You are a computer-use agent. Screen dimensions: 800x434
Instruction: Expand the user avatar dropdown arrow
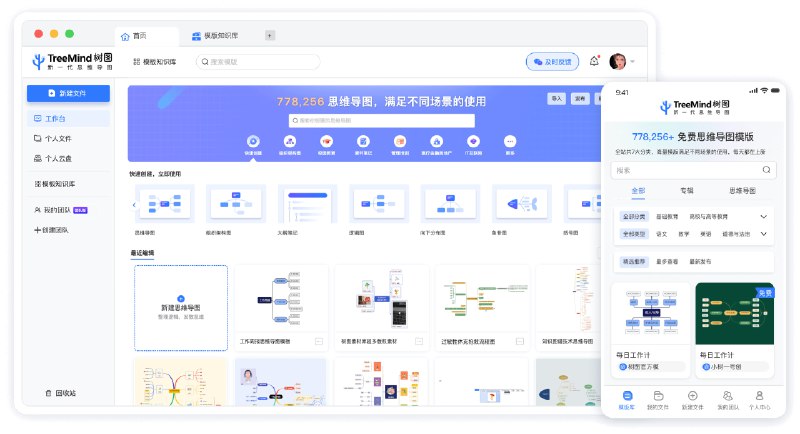[x=633, y=62]
